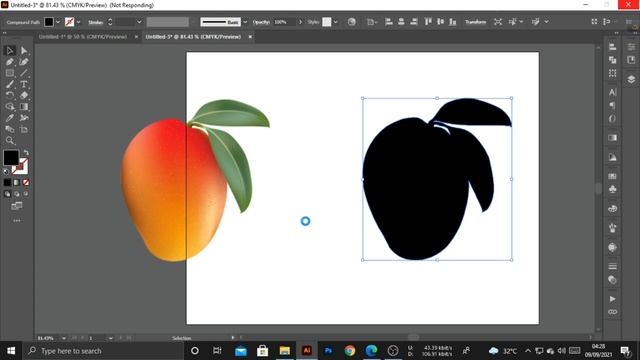
Task: Select the Rotate tool
Action: 10,96
